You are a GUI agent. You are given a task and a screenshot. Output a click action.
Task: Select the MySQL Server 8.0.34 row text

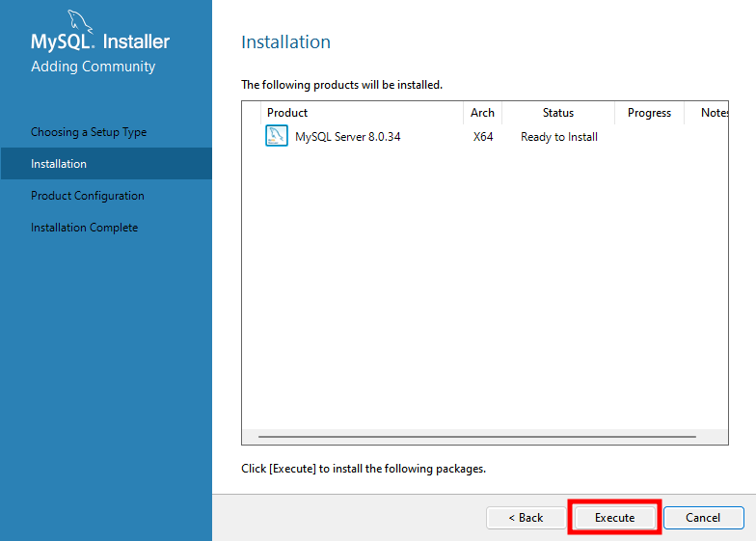(x=347, y=137)
